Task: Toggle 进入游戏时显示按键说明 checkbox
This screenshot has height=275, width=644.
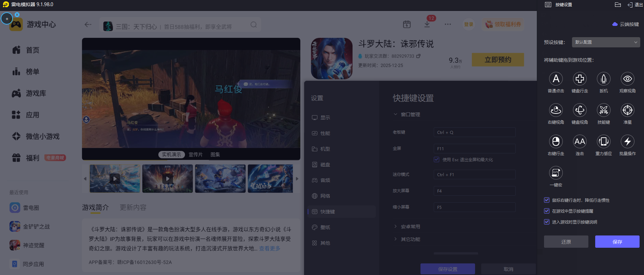Action: tap(547, 222)
